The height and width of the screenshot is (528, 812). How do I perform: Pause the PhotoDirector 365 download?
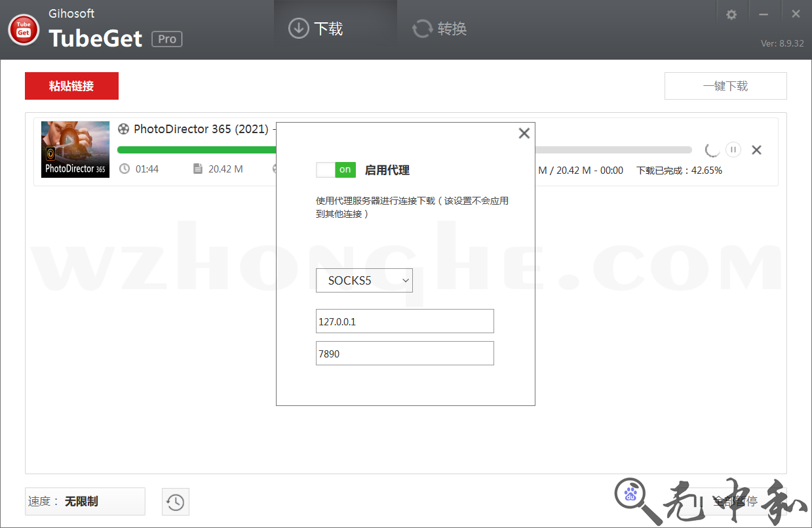coord(733,150)
